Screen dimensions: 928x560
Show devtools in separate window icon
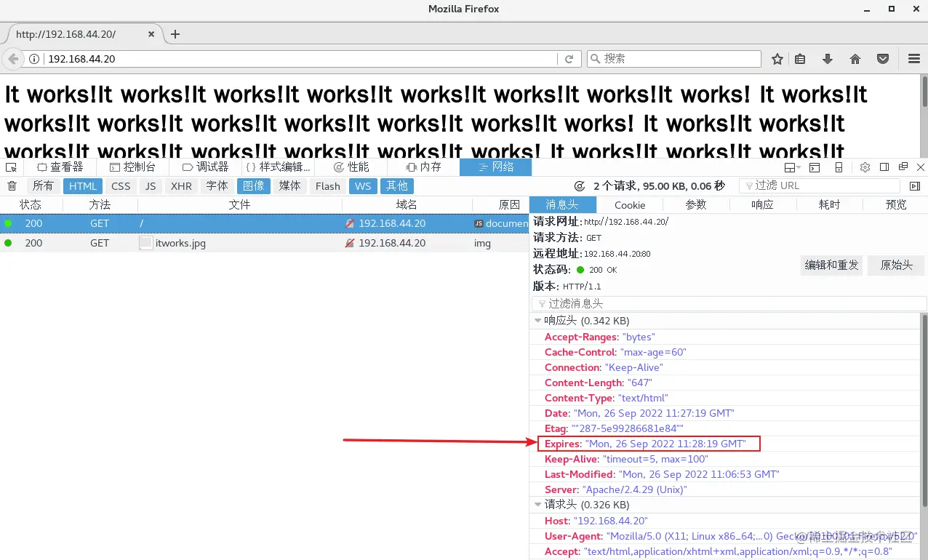tap(903, 167)
